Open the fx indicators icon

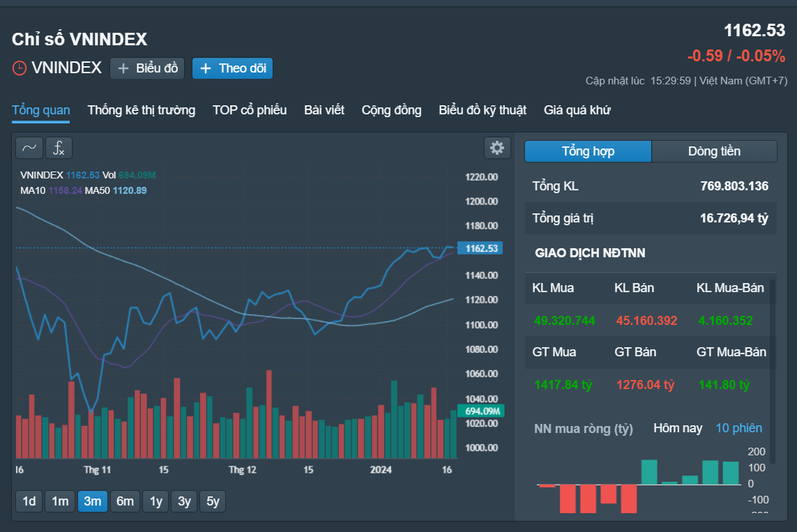(59, 148)
